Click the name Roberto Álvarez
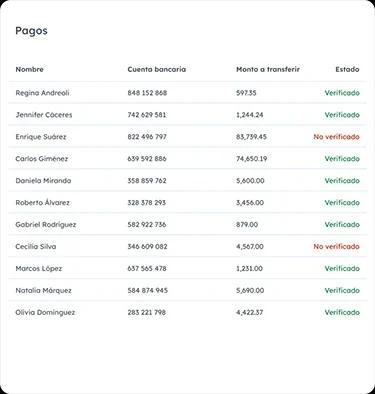This screenshot has width=375, height=394. pyautogui.click(x=42, y=203)
